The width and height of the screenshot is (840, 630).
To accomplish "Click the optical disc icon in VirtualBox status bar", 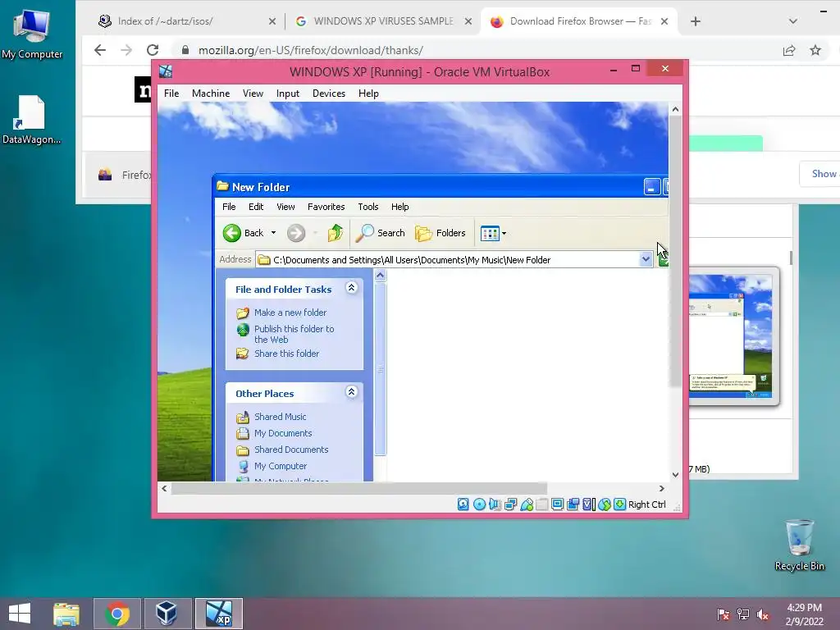I will click(479, 504).
